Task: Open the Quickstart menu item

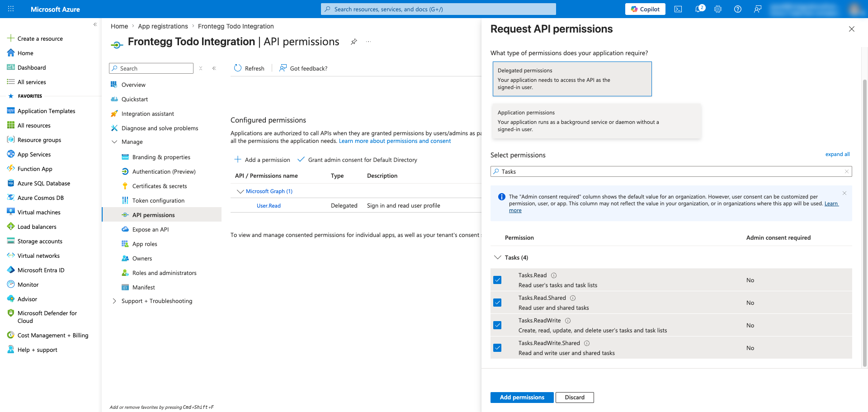Action: pyautogui.click(x=135, y=99)
